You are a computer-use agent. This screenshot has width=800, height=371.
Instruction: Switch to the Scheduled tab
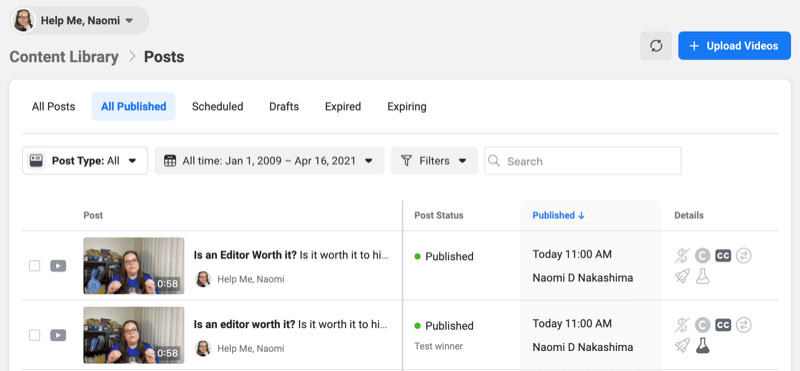[x=217, y=107]
